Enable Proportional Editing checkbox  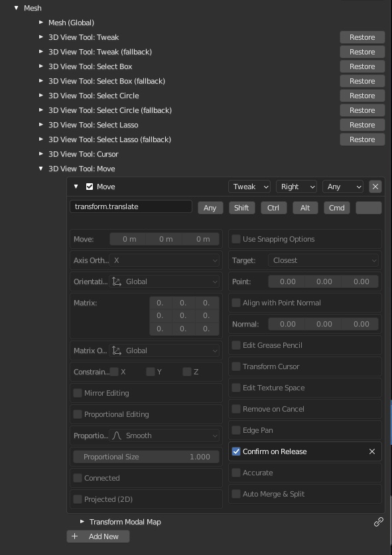pos(78,414)
